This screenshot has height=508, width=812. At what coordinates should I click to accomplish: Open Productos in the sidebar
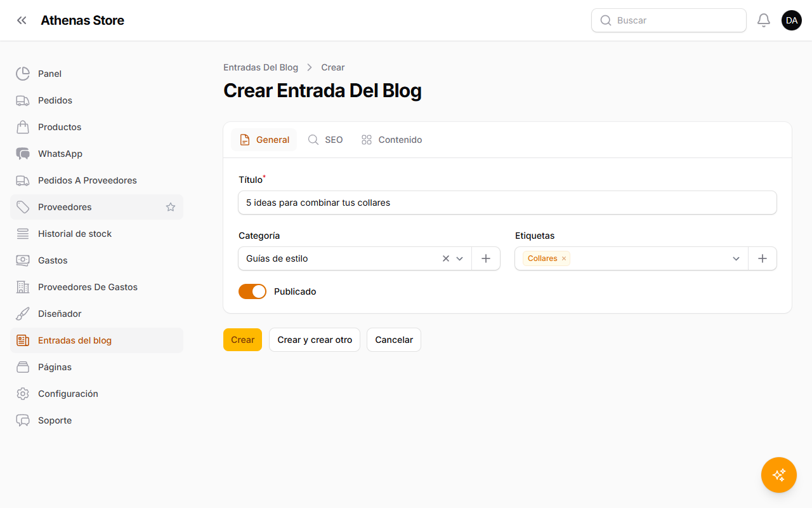[96, 127]
